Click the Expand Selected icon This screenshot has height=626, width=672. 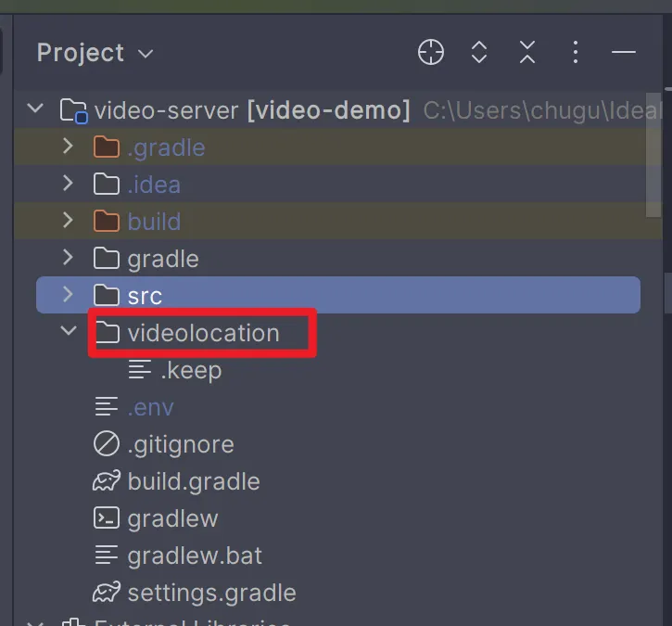click(x=479, y=53)
